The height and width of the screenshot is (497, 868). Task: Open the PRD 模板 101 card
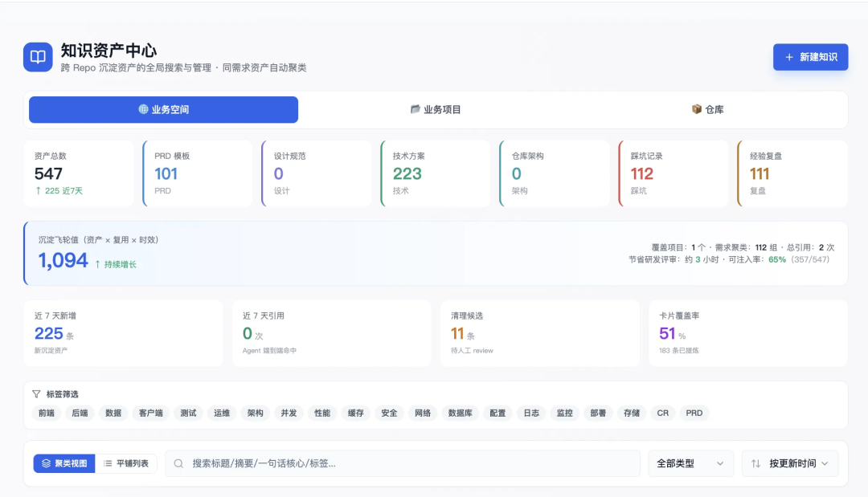[198, 173]
